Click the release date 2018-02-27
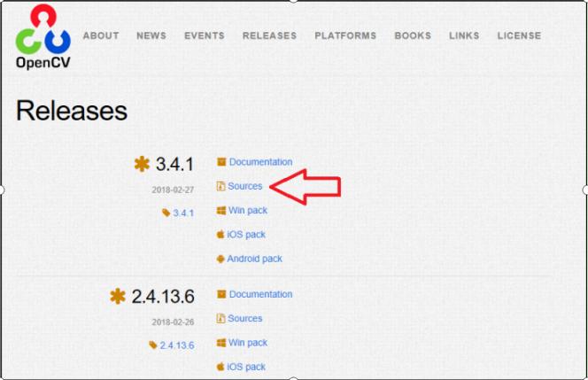 173,190
